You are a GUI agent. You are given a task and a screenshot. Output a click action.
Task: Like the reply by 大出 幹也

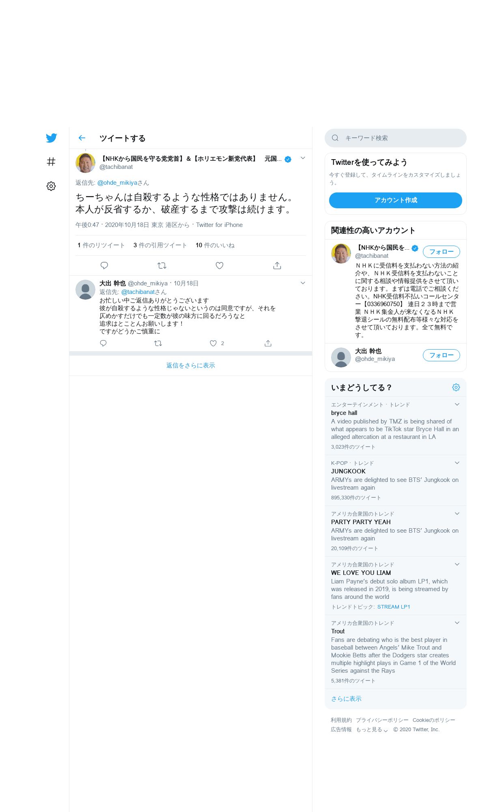click(213, 343)
